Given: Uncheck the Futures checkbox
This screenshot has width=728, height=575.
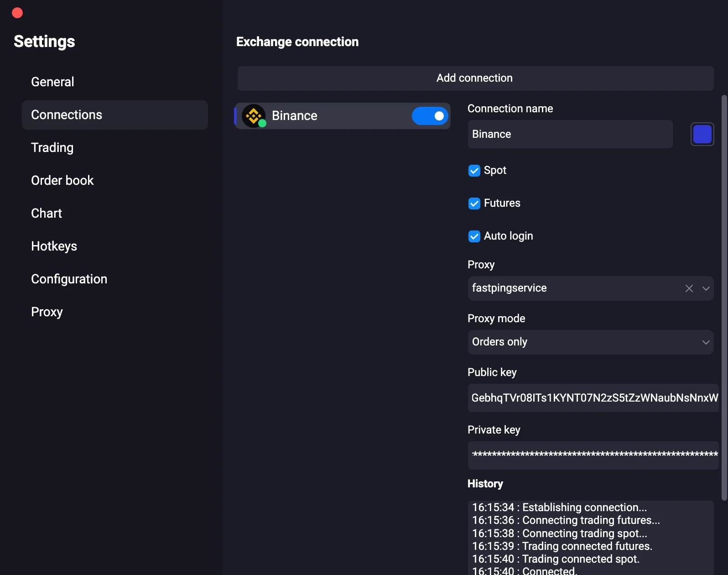Looking at the screenshot, I should (474, 204).
